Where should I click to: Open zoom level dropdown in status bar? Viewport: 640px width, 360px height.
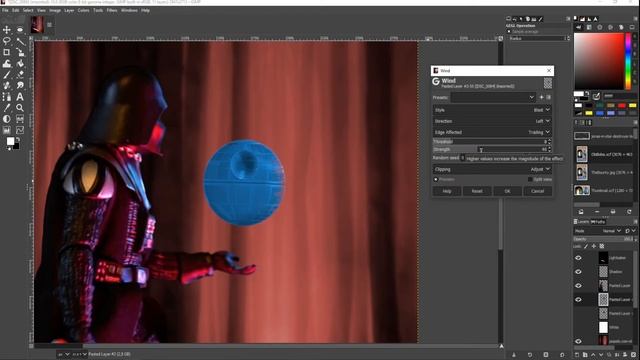79,354
